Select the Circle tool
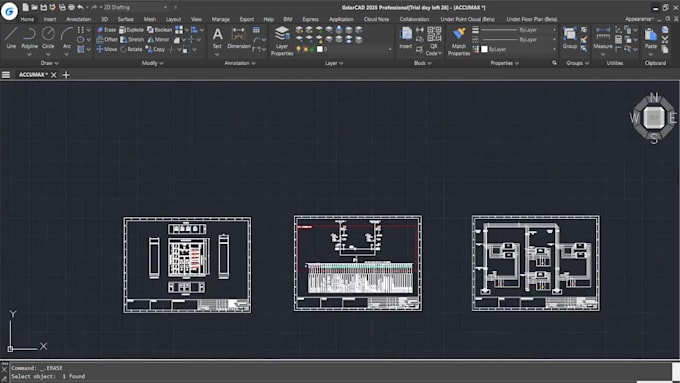This screenshot has width=680, height=383. click(48, 37)
